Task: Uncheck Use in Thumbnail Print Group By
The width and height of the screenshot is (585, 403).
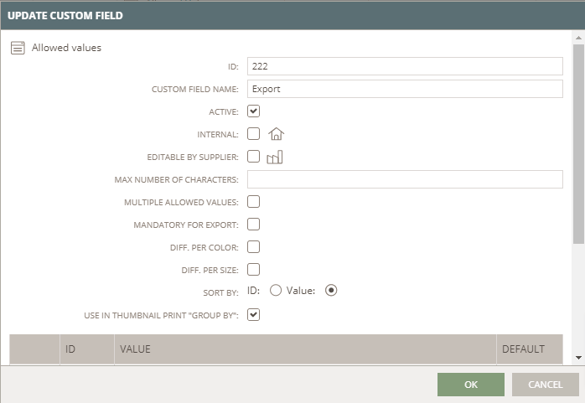Action: click(x=253, y=315)
